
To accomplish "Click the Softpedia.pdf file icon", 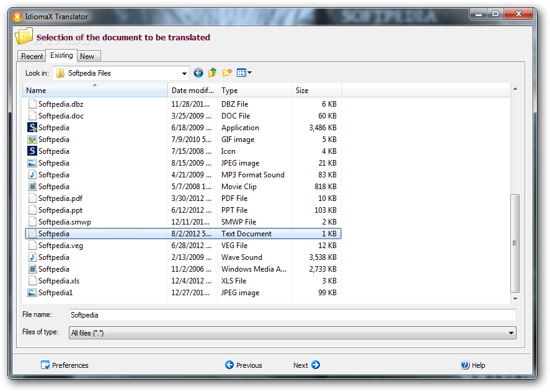I will coord(32,198).
